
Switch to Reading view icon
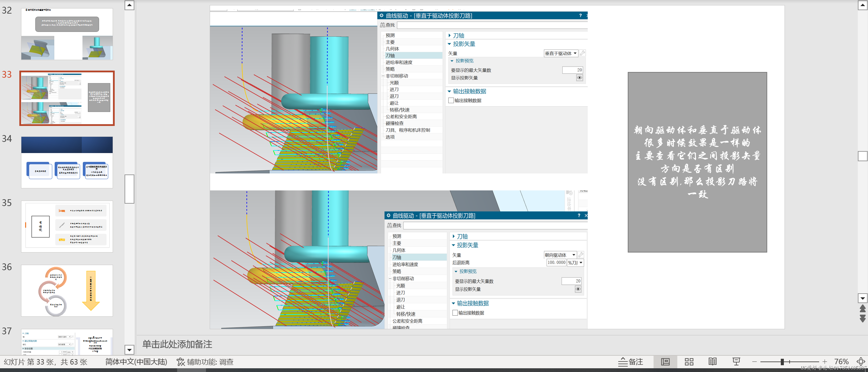pos(713,362)
